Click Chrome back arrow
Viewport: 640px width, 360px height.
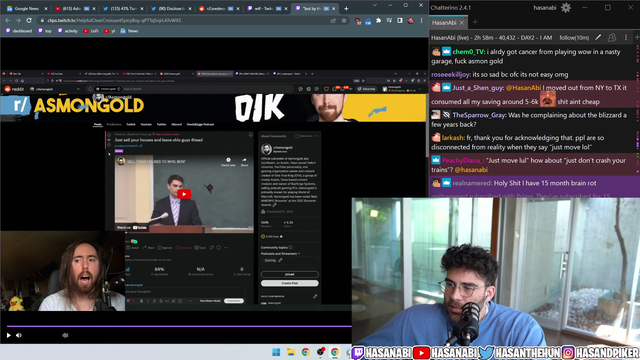8,20
